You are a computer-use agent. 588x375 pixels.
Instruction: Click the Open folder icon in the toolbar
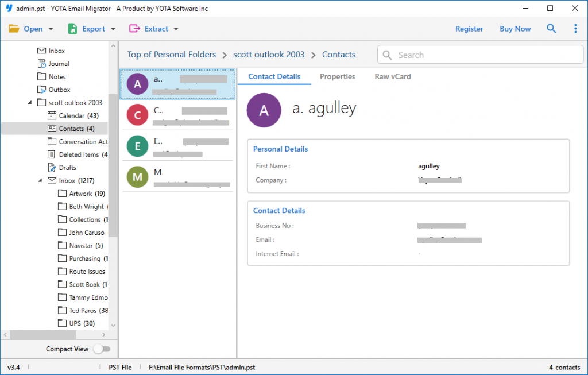(x=14, y=28)
